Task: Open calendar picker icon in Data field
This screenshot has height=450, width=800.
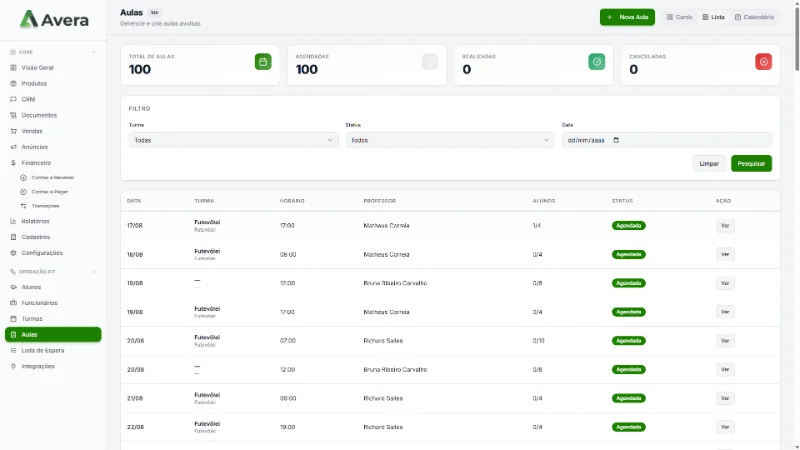Action: [x=616, y=140]
